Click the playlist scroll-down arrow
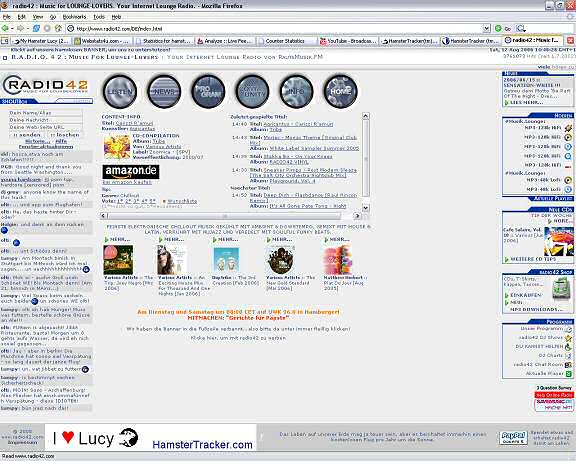576x461 pixels. [x=366, y=208]
